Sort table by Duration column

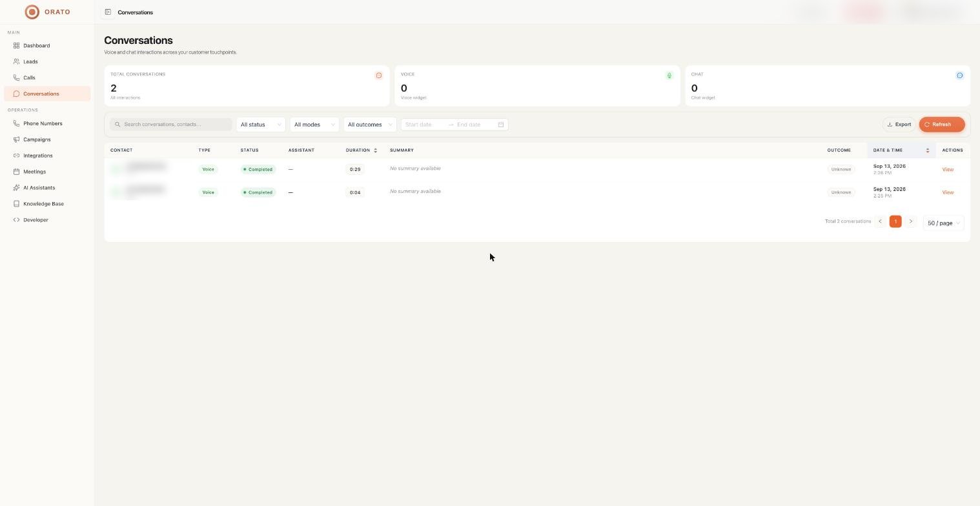click(362, 150)
